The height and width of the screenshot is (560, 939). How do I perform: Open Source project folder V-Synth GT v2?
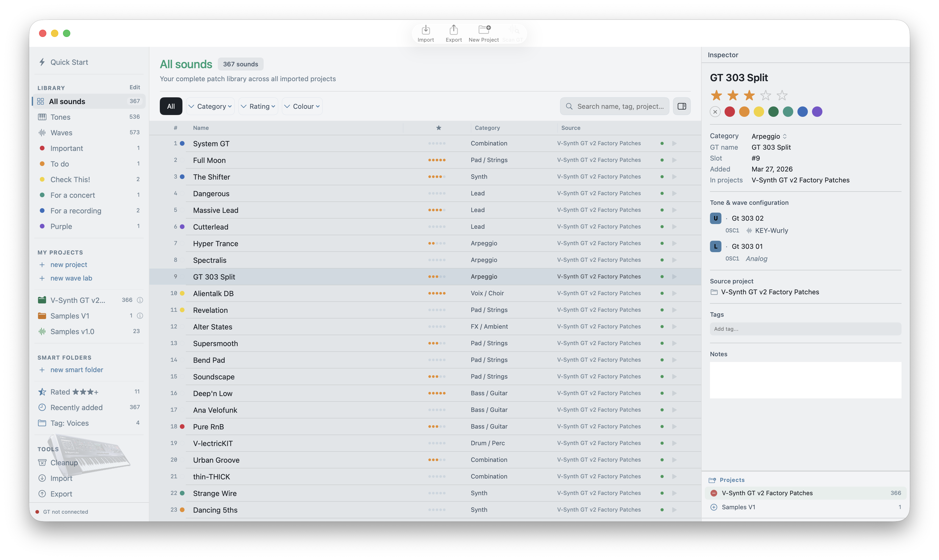[x=764, y=292]
